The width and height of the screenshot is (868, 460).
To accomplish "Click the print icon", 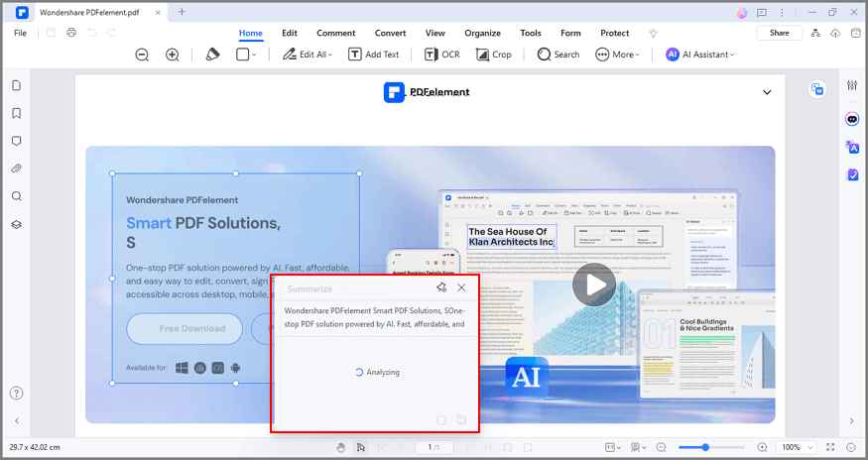I will (x=71, y=33).
